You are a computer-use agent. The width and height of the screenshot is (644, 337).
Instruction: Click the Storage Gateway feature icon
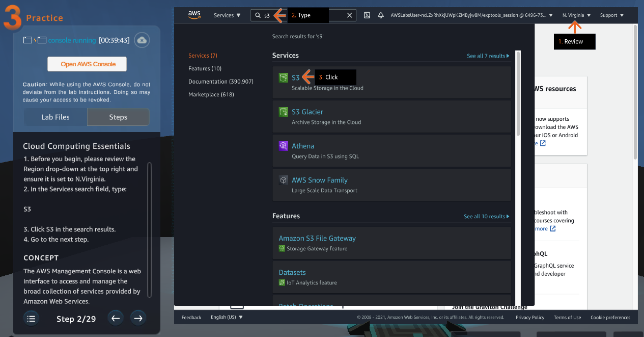click(282, 248)
